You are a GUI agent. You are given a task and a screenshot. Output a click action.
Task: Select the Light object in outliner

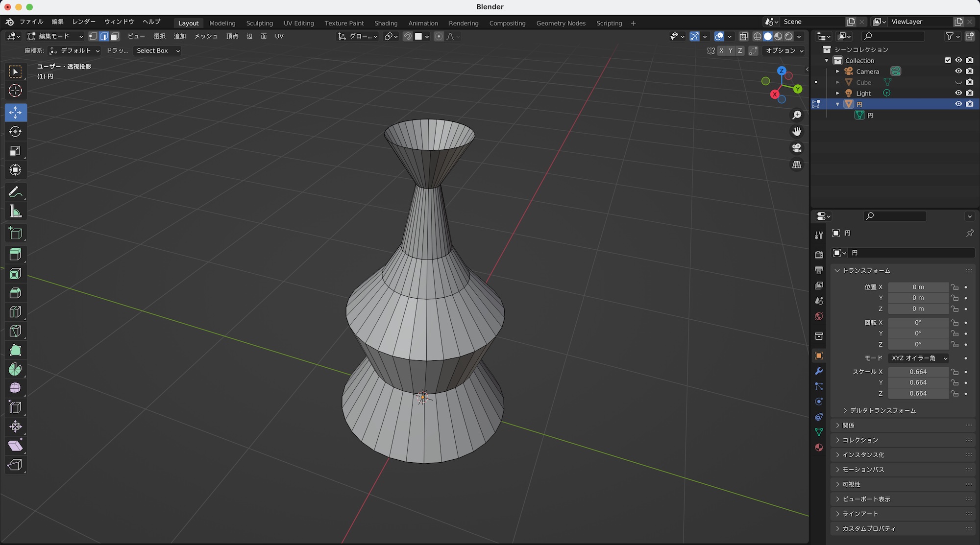pos(863,93)
